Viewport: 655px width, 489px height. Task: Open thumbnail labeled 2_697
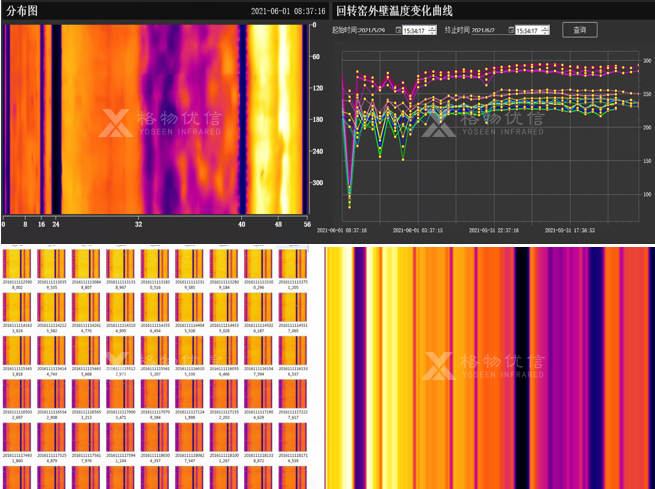(x=17, y=394)
